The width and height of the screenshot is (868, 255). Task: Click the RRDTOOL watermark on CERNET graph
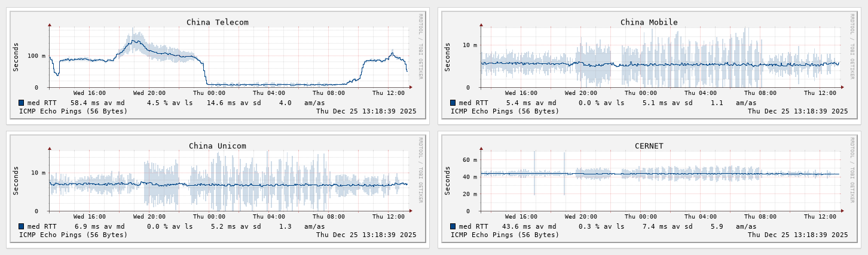[852, 170]
